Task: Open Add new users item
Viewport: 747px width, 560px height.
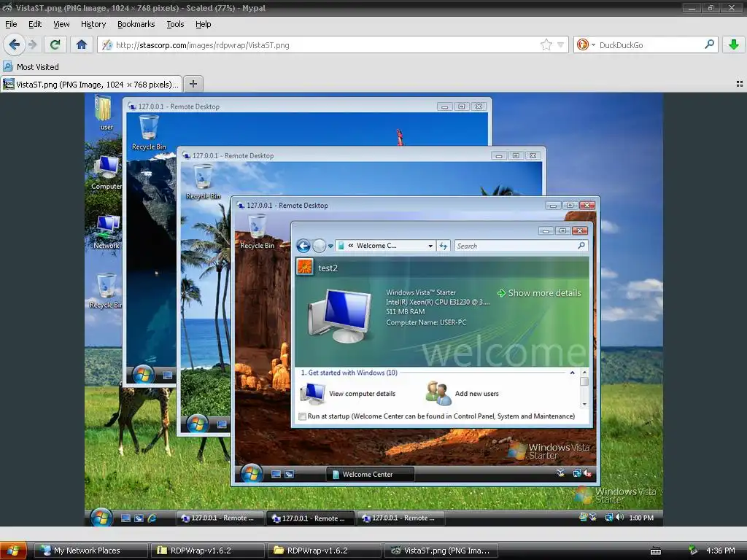Action: click(x=462, y=393)
